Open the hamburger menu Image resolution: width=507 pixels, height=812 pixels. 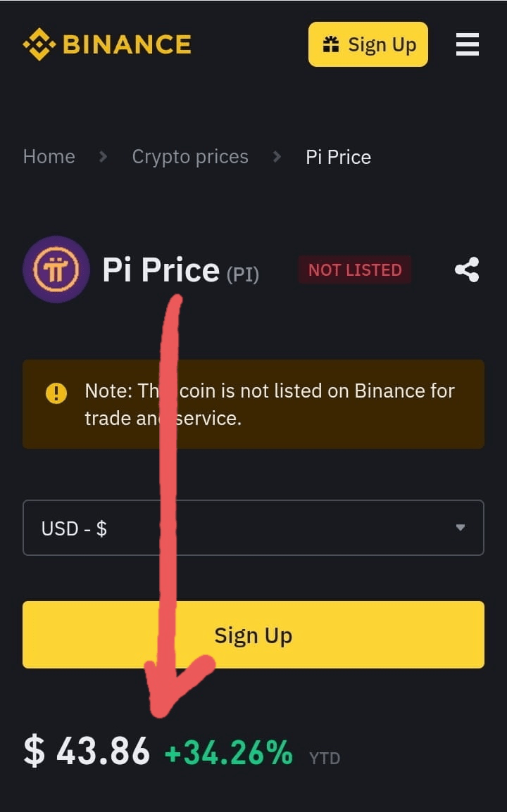pyautogui.click(x=467, y=44)
